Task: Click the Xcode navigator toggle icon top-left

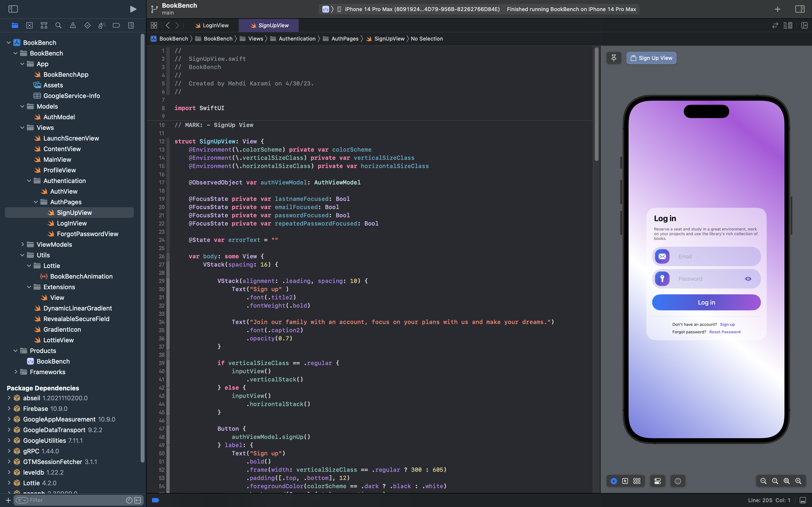Action: tap(13, 9)
